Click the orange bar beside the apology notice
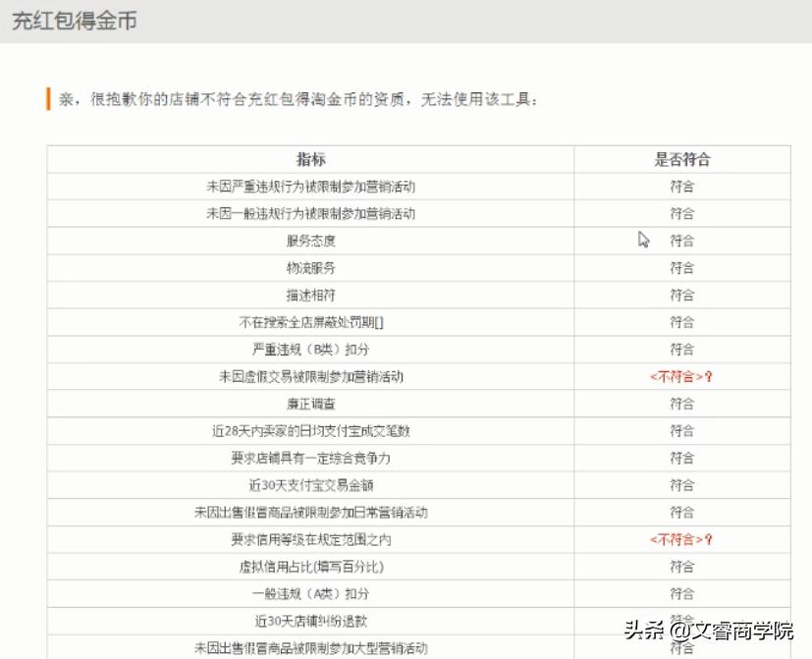 click(47, 97)
